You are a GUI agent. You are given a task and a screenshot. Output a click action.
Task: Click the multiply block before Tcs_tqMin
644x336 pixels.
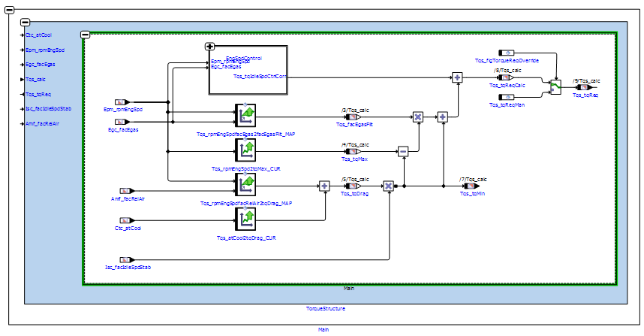click(389, 186)
